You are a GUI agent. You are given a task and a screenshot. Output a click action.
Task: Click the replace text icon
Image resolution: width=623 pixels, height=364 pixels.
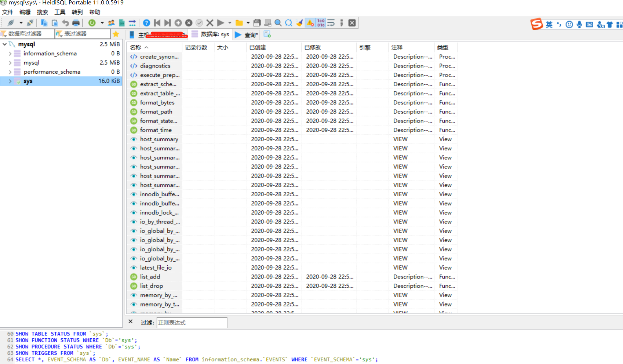pyautogui.click(x=289, y=23)
